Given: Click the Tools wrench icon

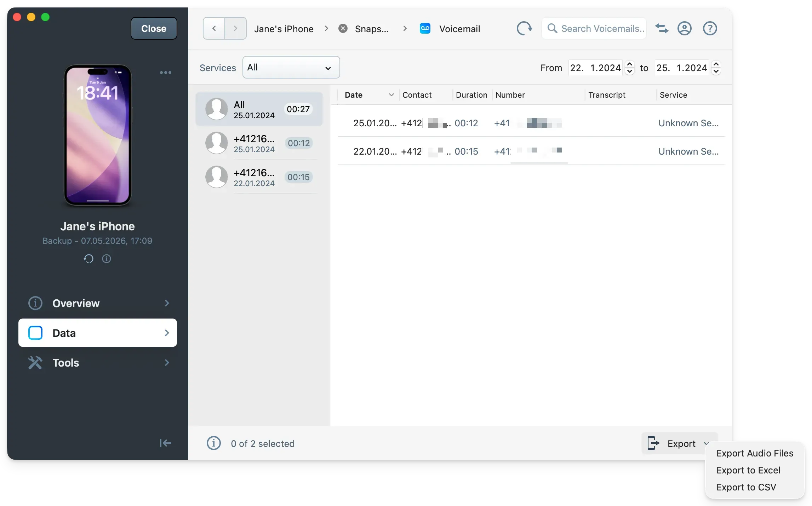Looking at the screenshot, I should tap(35, 363).
